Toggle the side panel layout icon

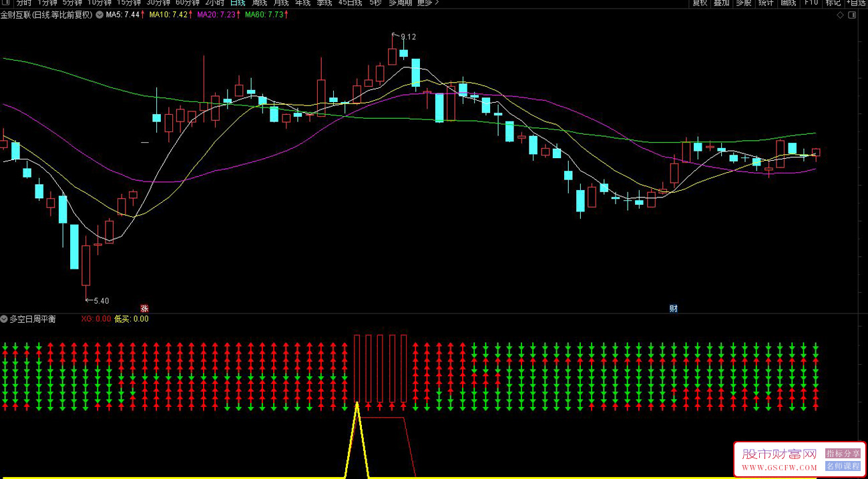(x=851, y=15)
